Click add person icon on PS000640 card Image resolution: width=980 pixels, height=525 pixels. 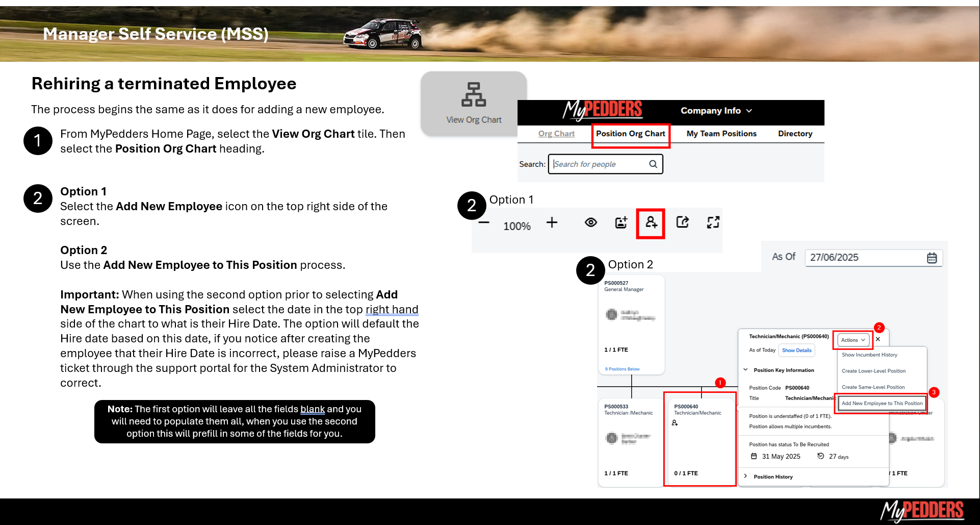[675, 423]
